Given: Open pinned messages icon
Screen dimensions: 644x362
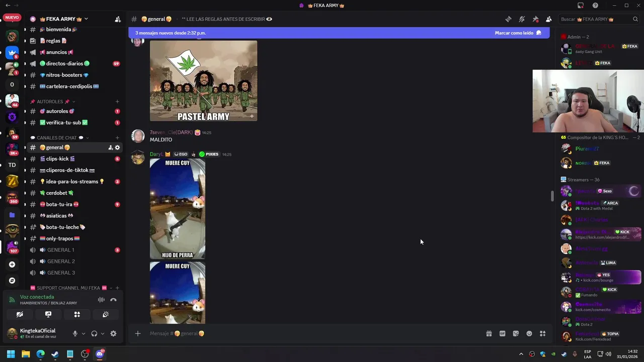Looking at the screenshot, I should pyautogui.click(x=535, y=19).
